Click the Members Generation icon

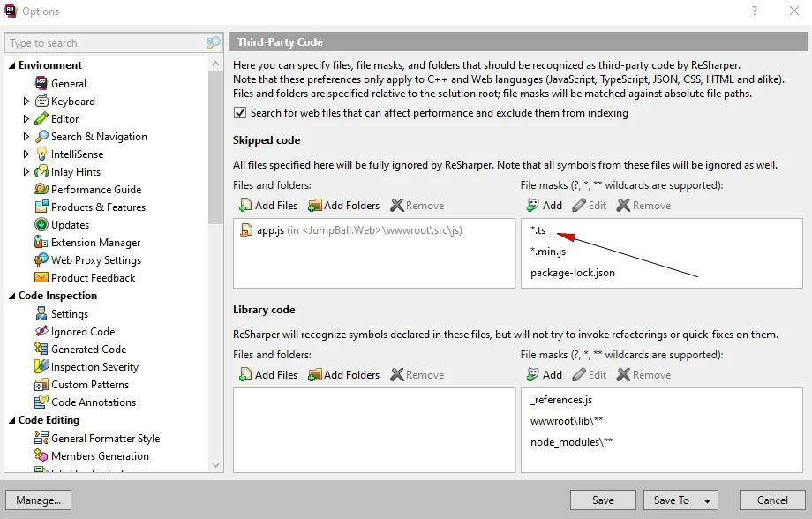[x=41, y=455]
